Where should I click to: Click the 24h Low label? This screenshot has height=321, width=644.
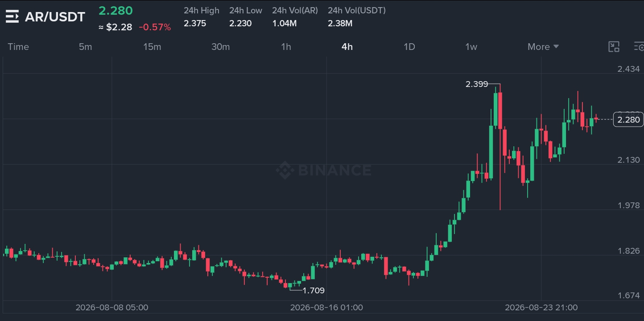click(x=246, y=10)
